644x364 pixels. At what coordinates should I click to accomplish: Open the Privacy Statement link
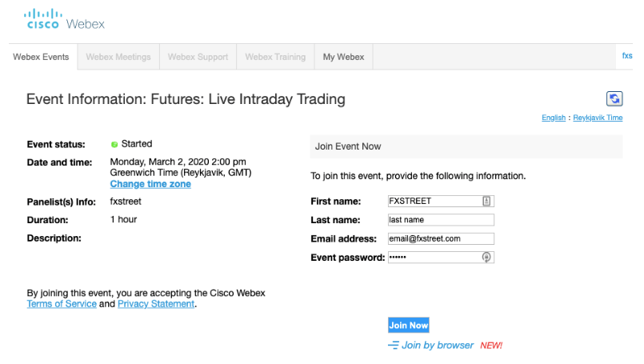click(156, 304)
